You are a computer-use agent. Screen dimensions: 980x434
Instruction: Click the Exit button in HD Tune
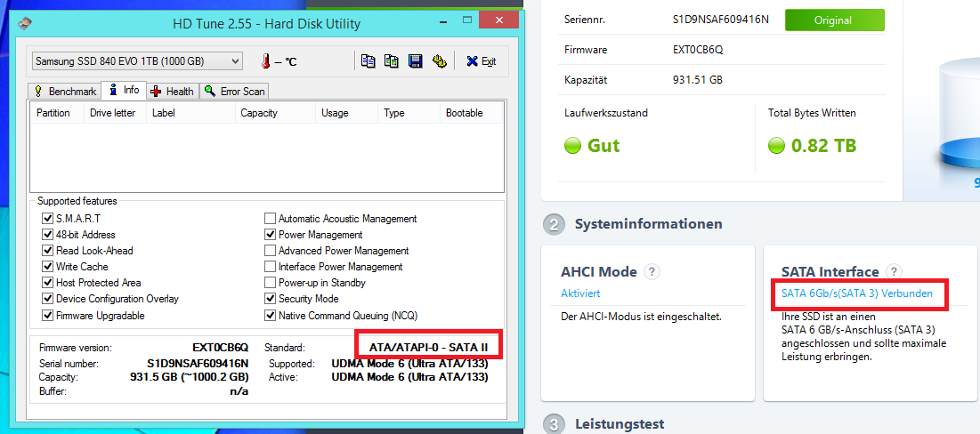click(x=482, y=61)
